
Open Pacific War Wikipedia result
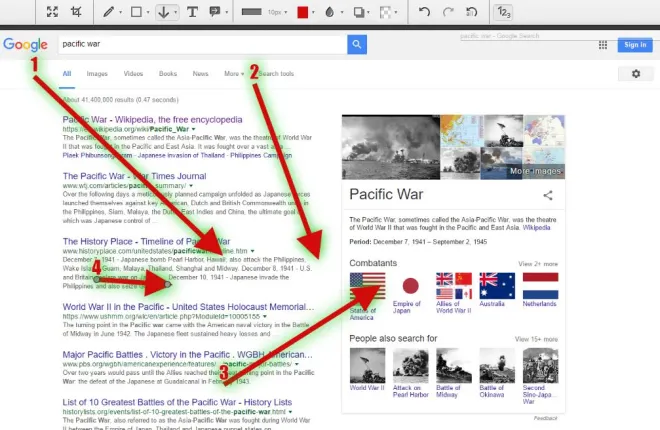click(x=152, y=119)
